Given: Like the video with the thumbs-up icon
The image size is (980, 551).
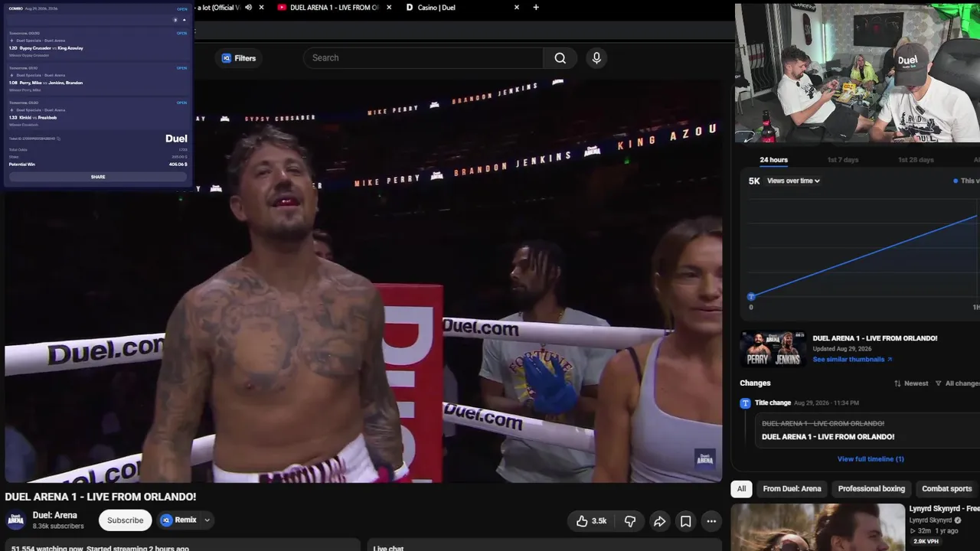Looking at the screenshot, I should (x=583, y=521).
